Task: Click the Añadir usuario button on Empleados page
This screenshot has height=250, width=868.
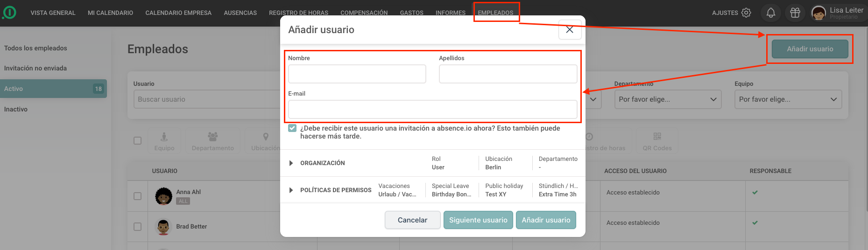Action: 810,49
